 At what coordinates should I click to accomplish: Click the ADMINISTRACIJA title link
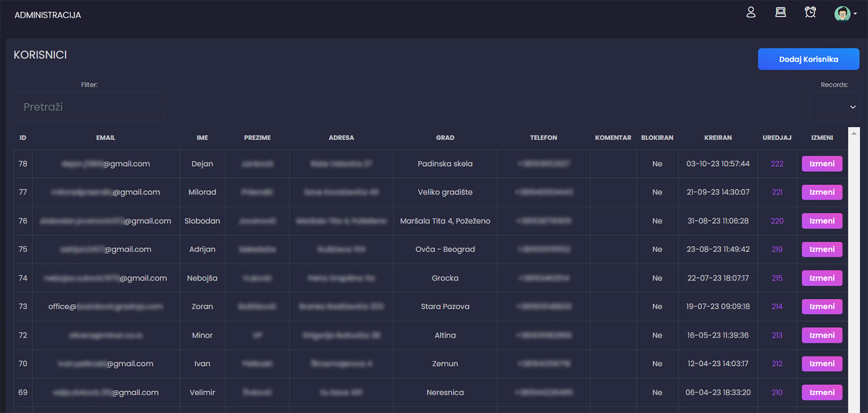pyautogui.click(x=47, y=15)
